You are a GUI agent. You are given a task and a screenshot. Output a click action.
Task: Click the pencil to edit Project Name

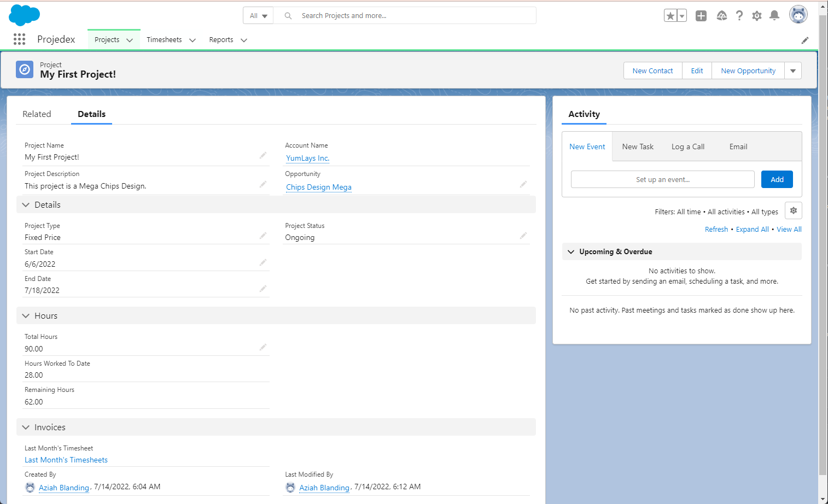263,155
